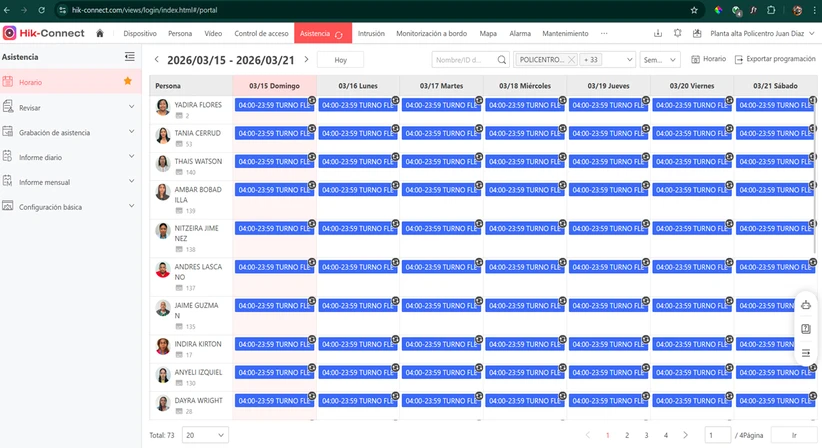This screenshot has height=448, width=822.
Task: Go to page 4
Action: point(666,435)
